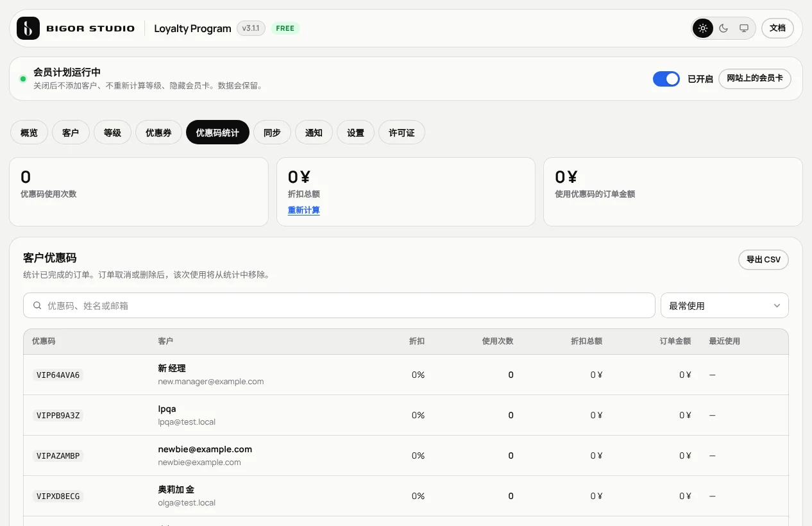Switch to the 等级 tab
812x526 pixels.
pos(112,133)
